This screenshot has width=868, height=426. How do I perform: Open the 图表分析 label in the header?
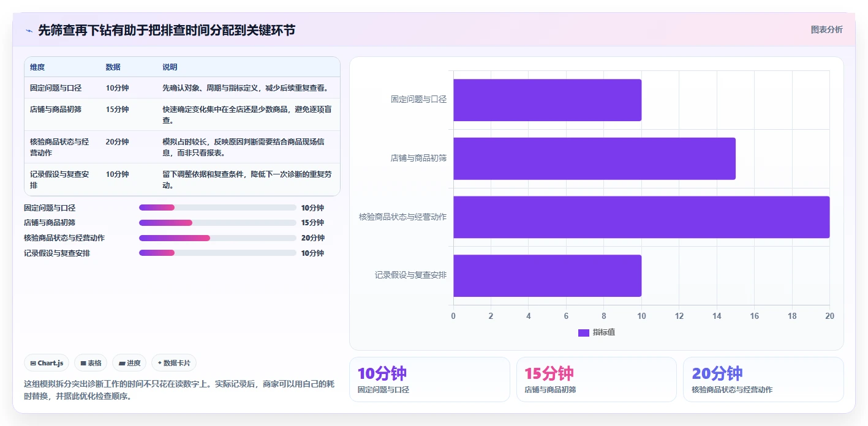[826, 29]
